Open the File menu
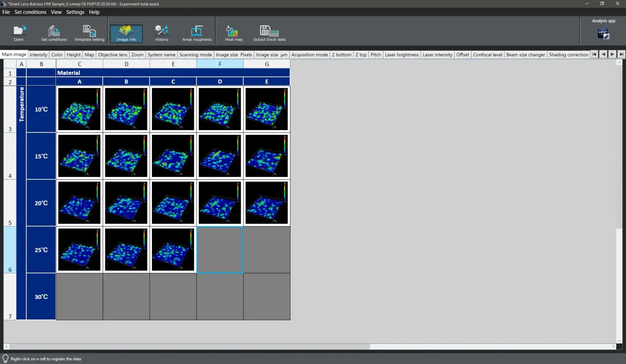Screen dimensions: 626x364 click(6, 12)
